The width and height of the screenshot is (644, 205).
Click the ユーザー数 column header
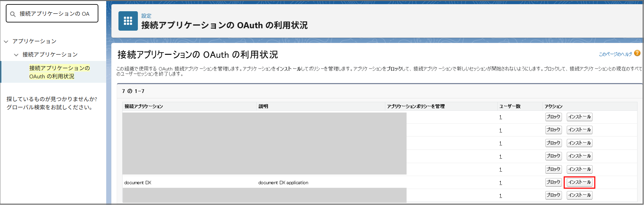510,106
